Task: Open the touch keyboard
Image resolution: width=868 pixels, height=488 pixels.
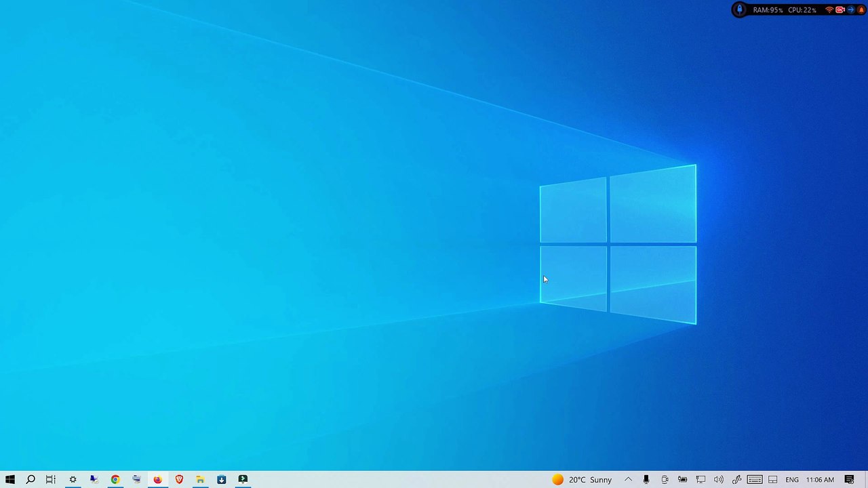Action: pos(755,480)
